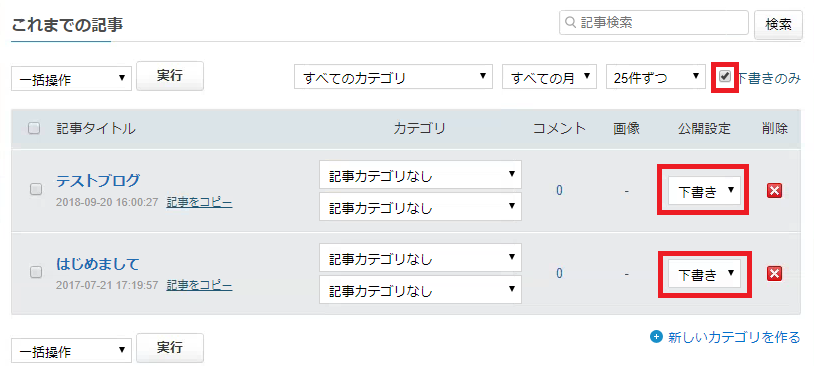This screenshot has height=366, width=814.
Task: Click 記事をコピー under はじめまして
Action: [199, 285]
